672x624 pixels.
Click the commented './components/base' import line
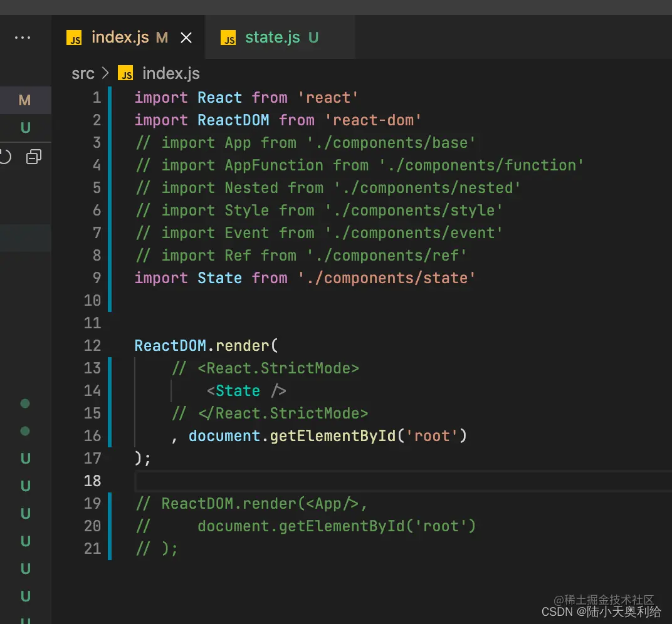pos(305,143)
